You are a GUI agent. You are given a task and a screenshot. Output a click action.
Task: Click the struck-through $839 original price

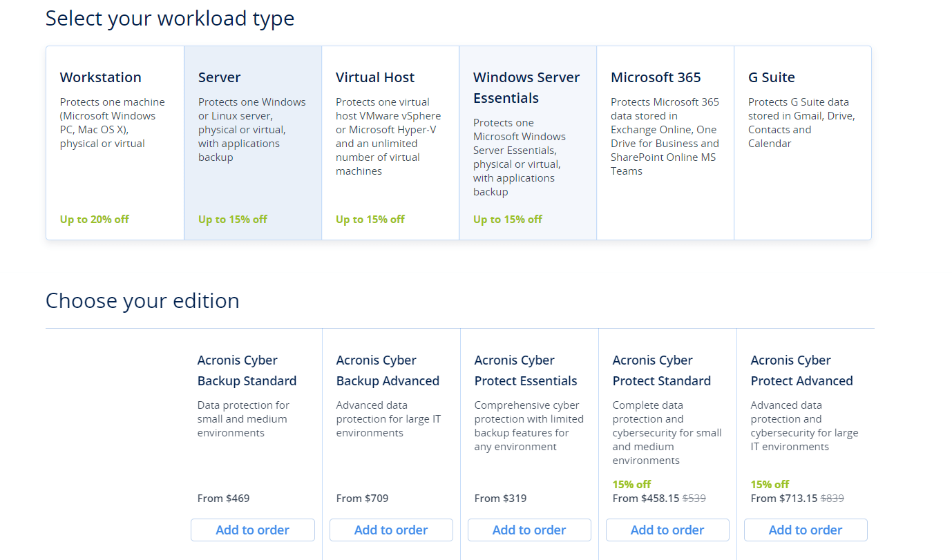coord(832,499)
